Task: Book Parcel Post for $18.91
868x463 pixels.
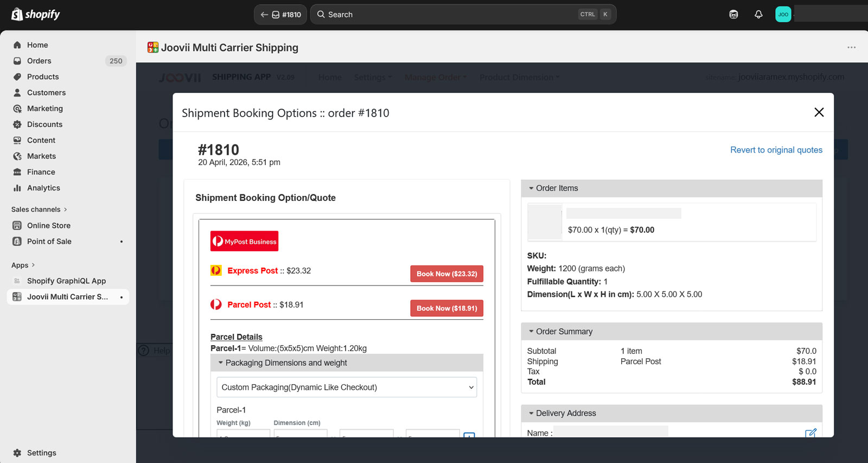Action: point(446,308)
